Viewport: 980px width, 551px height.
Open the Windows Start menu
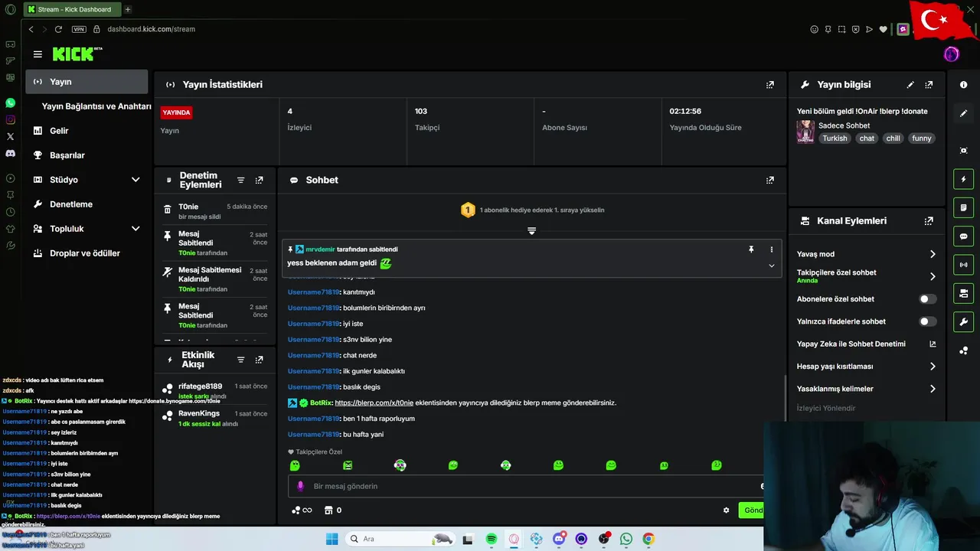(x=332, y=539)
